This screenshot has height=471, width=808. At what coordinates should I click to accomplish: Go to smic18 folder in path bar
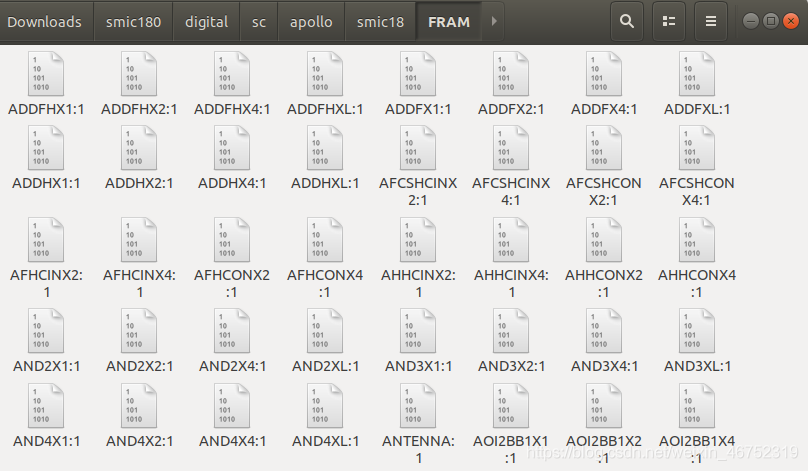click(x=380, y=22)
